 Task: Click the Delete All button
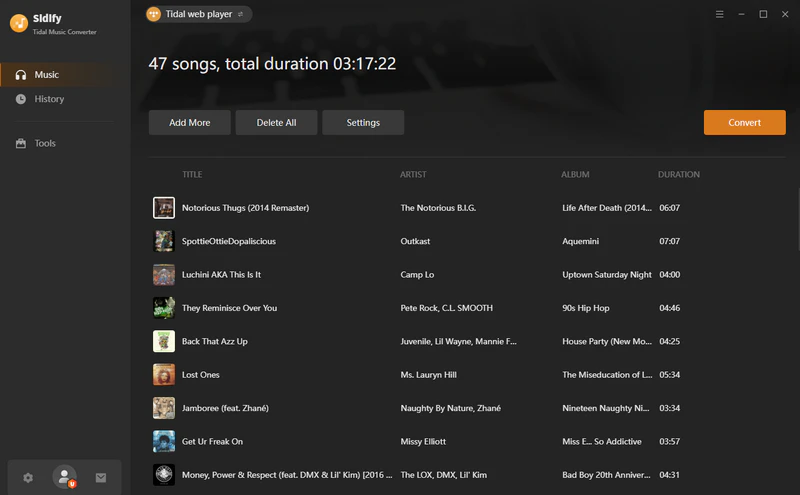277,122
